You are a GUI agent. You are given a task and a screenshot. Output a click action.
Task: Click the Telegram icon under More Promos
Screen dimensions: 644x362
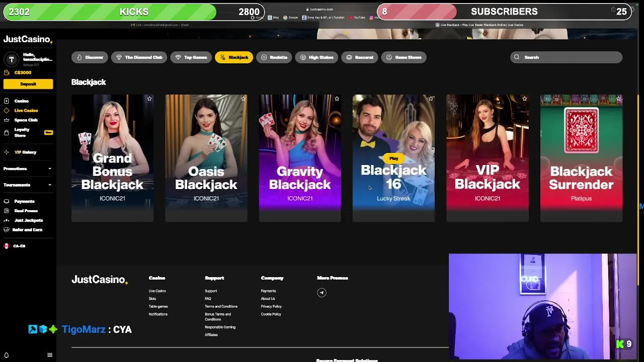(321, 293)
